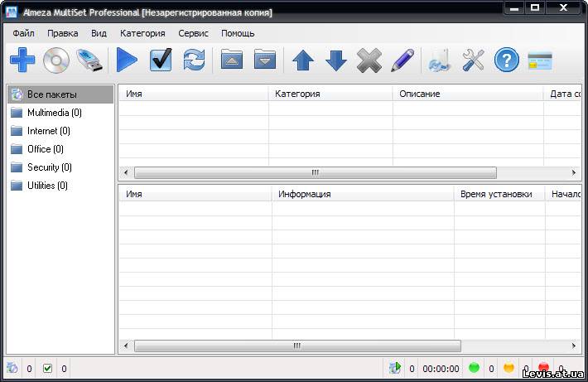Image resolution: width=588 pixels, height=382 pixels.
Task: Open the Категория menu
Action: click(142, 33)
